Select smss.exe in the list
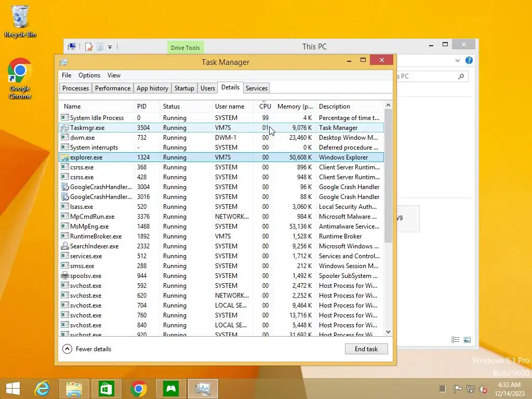The height and width of the screenshot is (399, 532). [221, 265]
